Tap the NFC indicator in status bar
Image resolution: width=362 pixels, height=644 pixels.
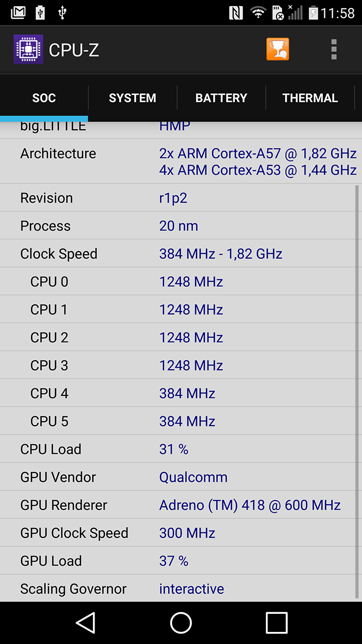point(236,13)
